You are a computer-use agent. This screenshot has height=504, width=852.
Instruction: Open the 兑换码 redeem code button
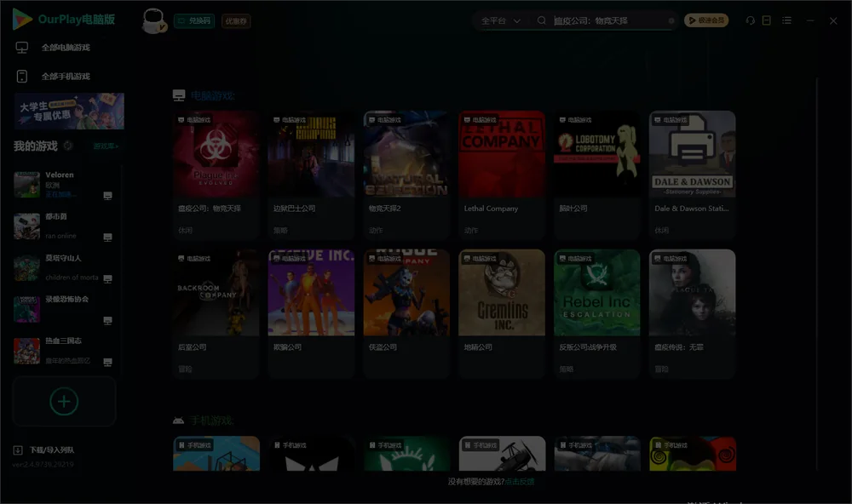[x=194, y=20]
